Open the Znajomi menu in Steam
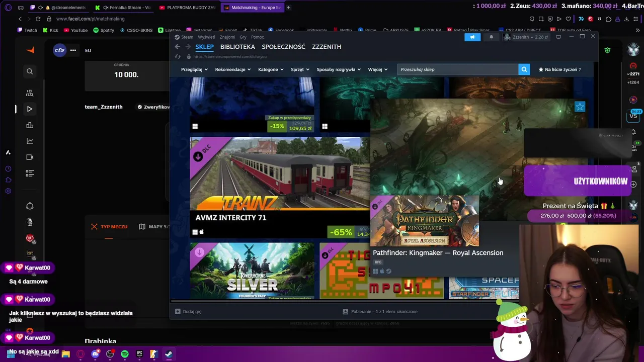Screen dimensions: 644x362 point(227,37)
